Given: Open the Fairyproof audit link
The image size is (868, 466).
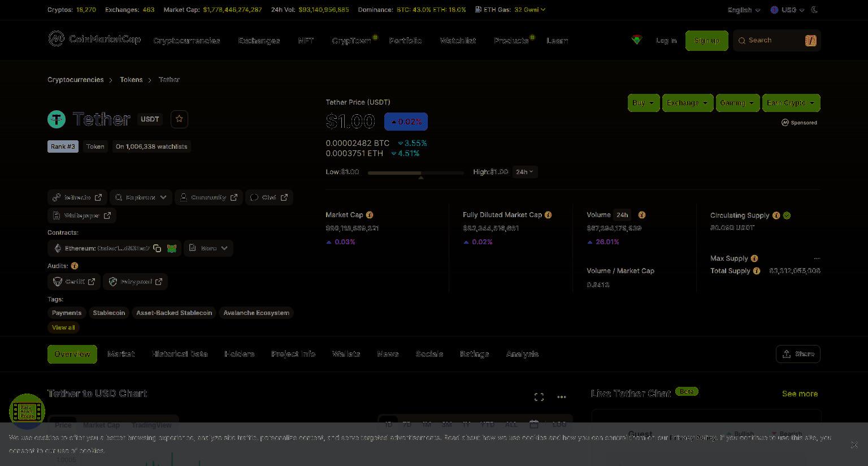Looking at the screenshot, I should point(135,282).
